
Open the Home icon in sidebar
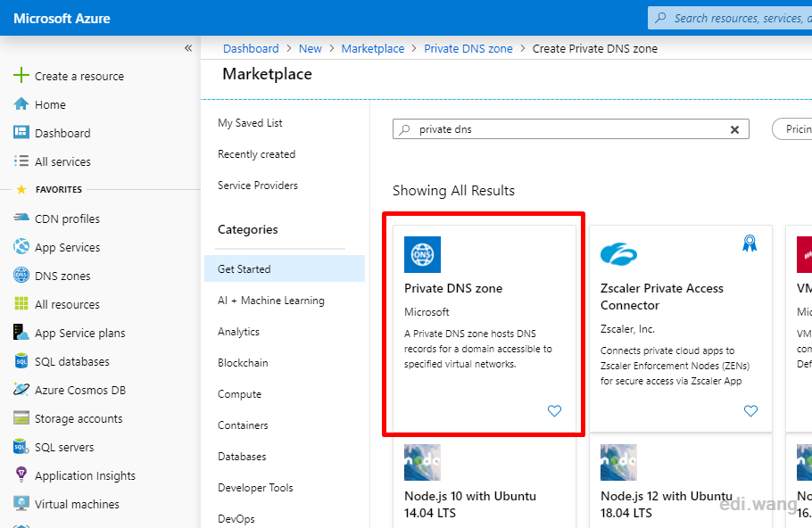click(21, 104)
